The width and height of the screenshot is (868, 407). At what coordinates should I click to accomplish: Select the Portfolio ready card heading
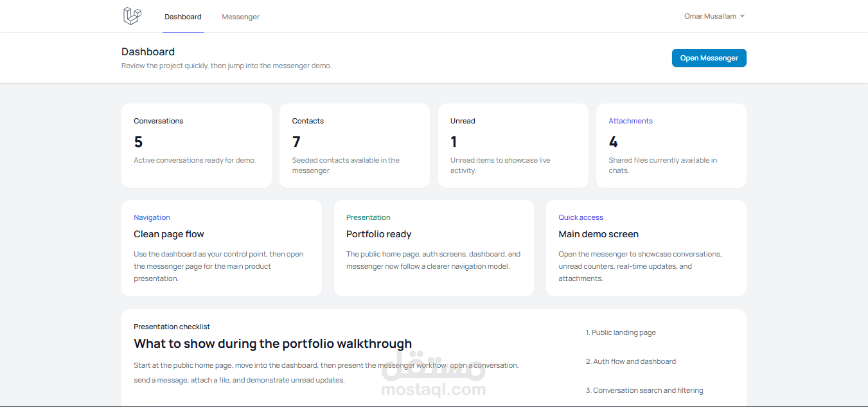click(378, 234)
